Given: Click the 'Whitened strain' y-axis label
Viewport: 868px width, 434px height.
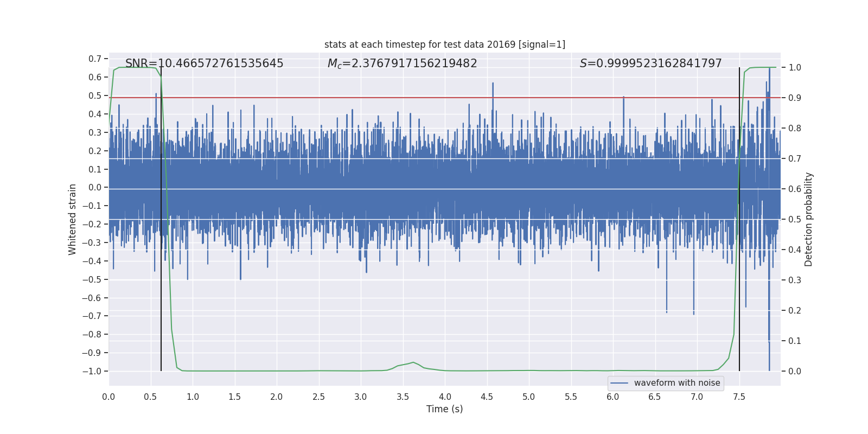Looking at the screenshot, I should click(x=73, y=219).
